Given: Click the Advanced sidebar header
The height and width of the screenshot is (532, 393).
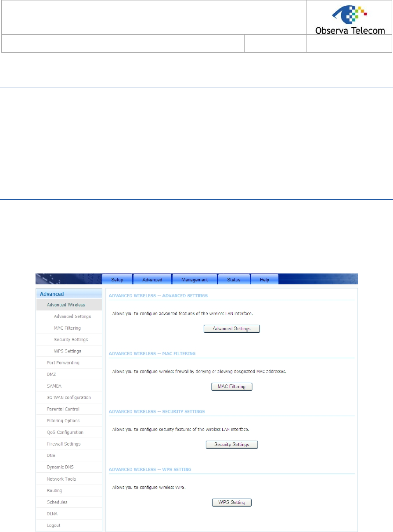Looking at the screenshot, I should point(69,294).
